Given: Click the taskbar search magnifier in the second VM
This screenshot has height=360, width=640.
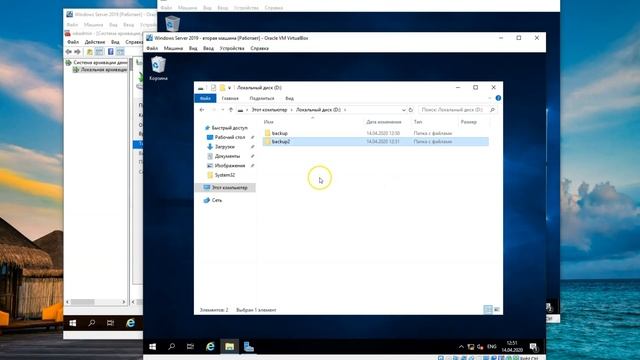Looking at the screenshot, I should pyautogui.click(x=171, y=347).
